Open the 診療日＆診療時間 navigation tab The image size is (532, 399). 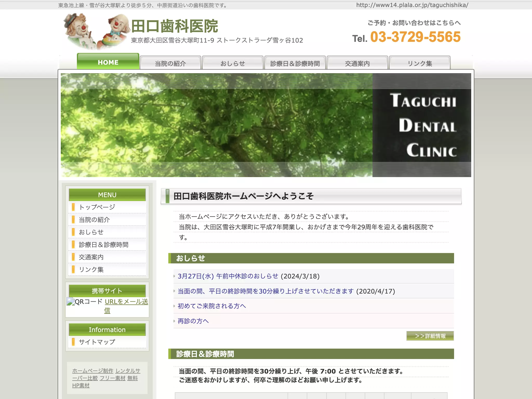coord(295,63)
